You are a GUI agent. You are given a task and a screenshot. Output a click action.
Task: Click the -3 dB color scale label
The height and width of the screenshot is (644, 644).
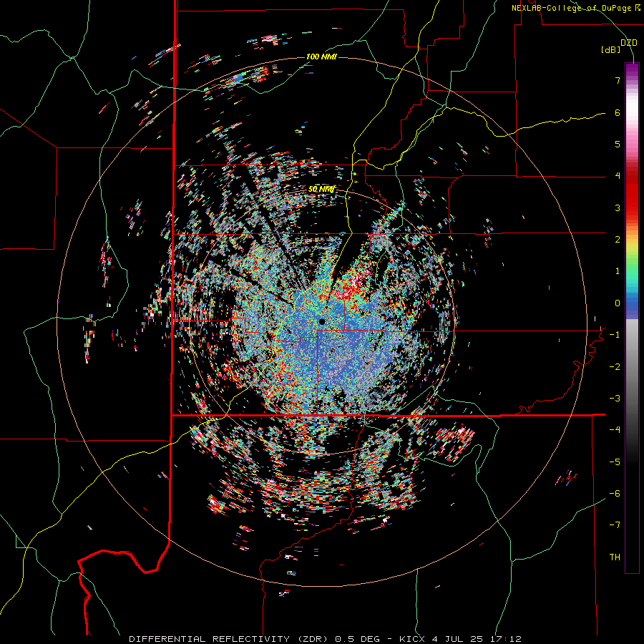(x=615, y=399)
